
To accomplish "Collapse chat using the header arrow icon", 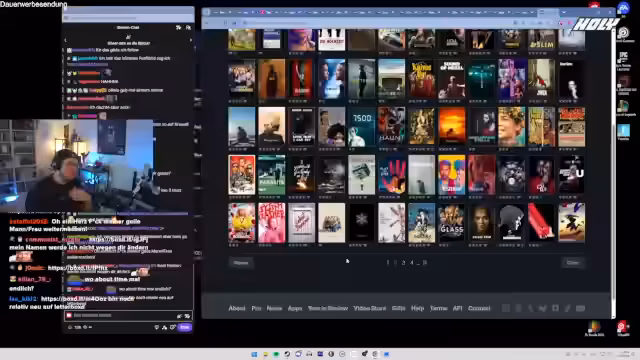I will (178, 27).
